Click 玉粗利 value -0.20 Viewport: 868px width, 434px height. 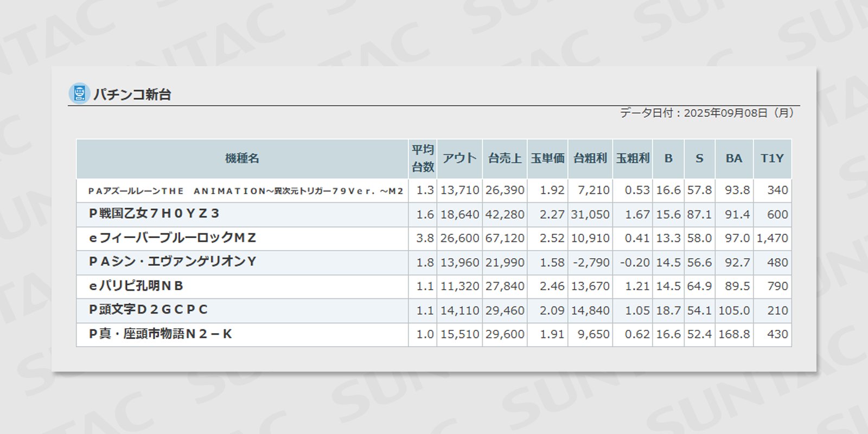click(635, 263)
